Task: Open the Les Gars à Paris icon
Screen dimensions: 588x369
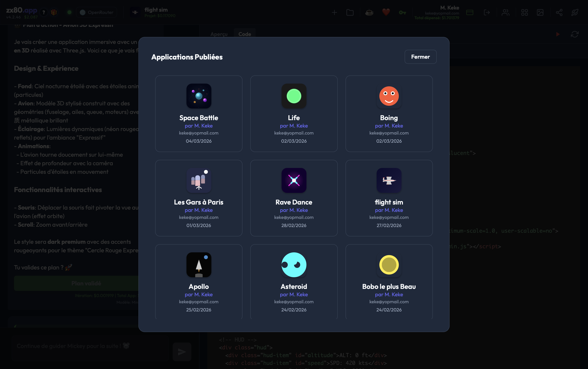Action: [x=199, y=180]
